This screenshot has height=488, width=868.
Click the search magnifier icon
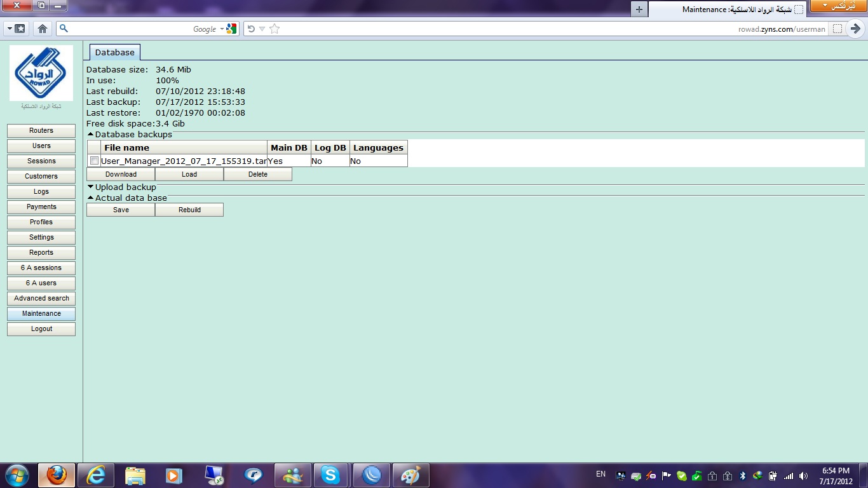pos(64,29)
